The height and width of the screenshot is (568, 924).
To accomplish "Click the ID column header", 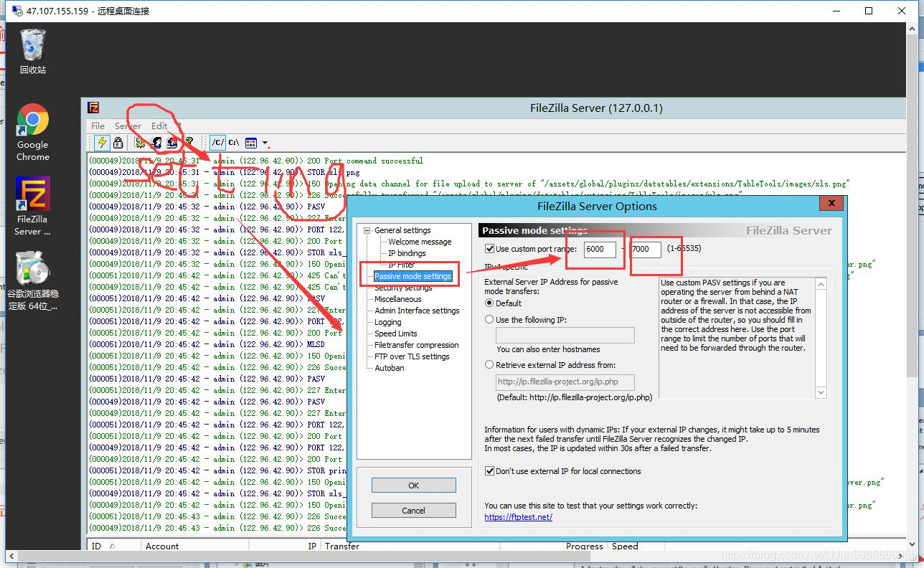I will point(113,546).
